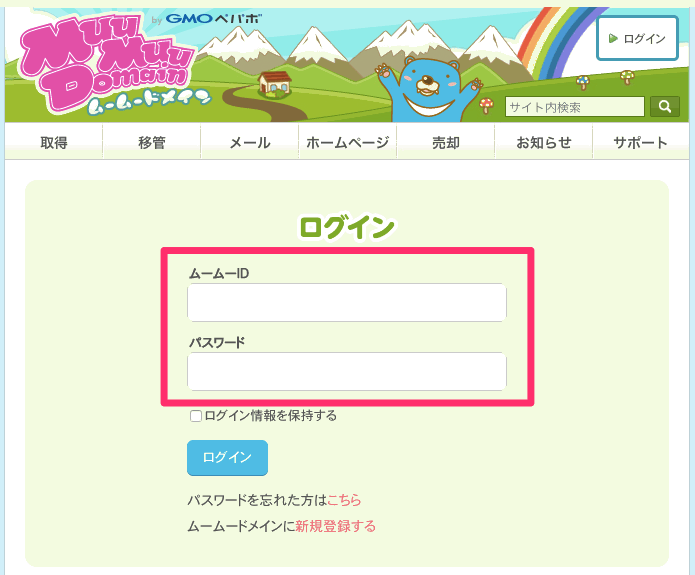This screenshot has height=575, width=695.
Task: Click the magnifying glass search button
Action: (x=664, y=107)
